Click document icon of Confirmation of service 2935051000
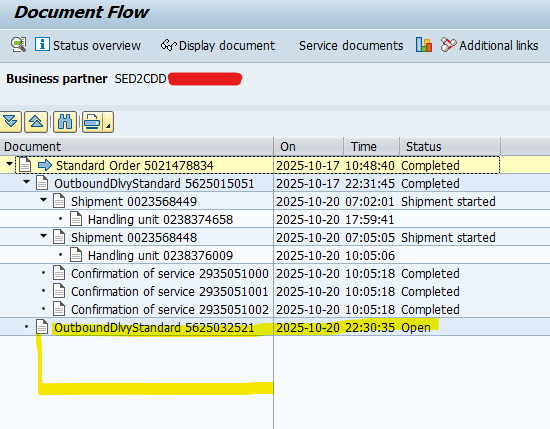This screenshot has height=429, width=550. pos(59,273)
